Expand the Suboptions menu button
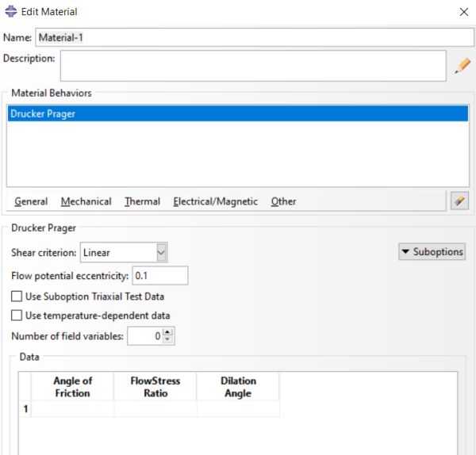The height and width of the screenshot is (455, 476). pos(432,252)
